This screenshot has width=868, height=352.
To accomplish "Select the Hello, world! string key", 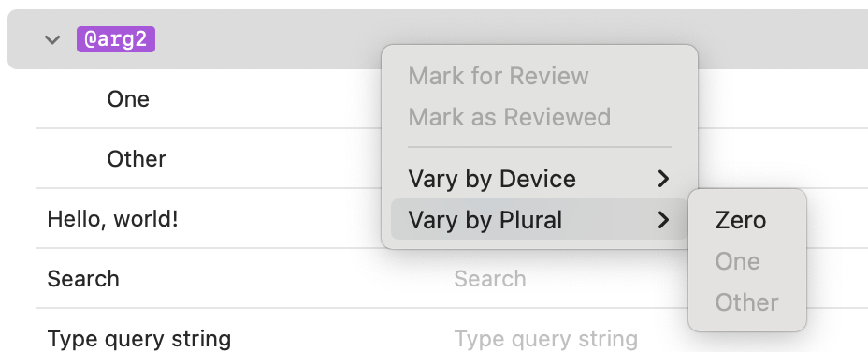I will [x=112, y=219].
